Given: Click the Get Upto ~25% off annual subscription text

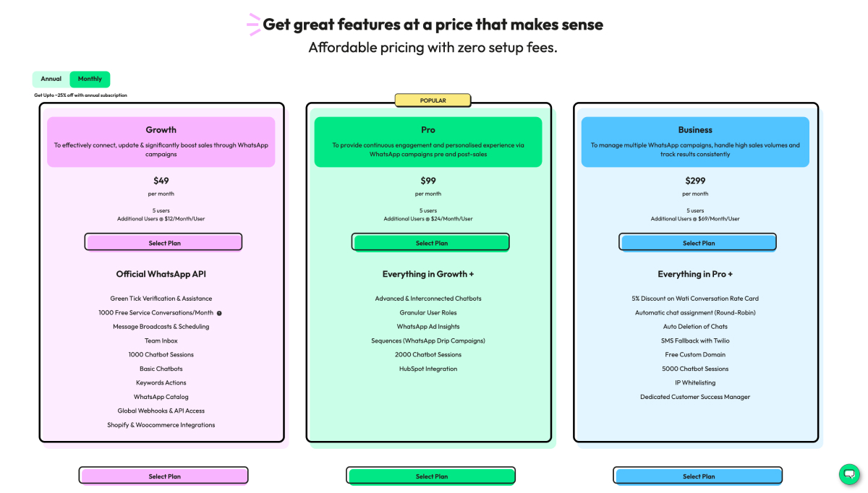Looking at the screenshot, I should (80, 95).
